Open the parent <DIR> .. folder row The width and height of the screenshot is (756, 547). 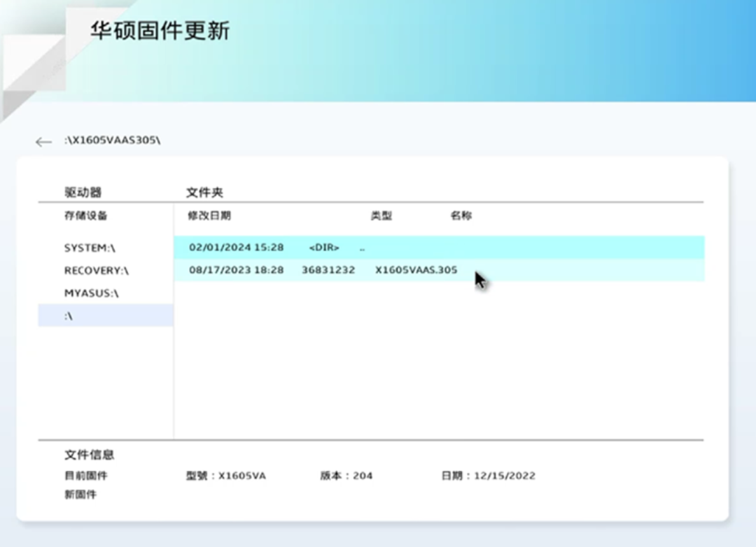[x=439, y=247]
